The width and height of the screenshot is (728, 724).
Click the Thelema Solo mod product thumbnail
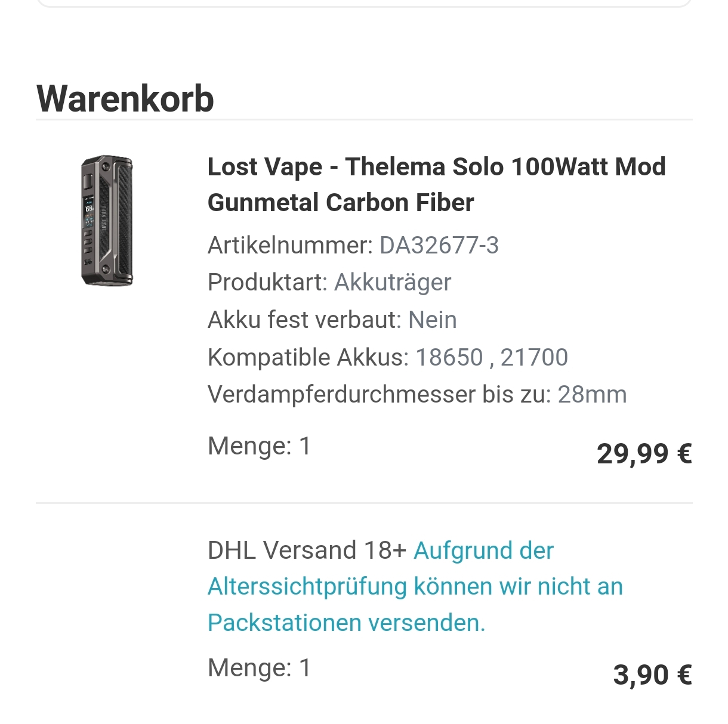(107, 221)
